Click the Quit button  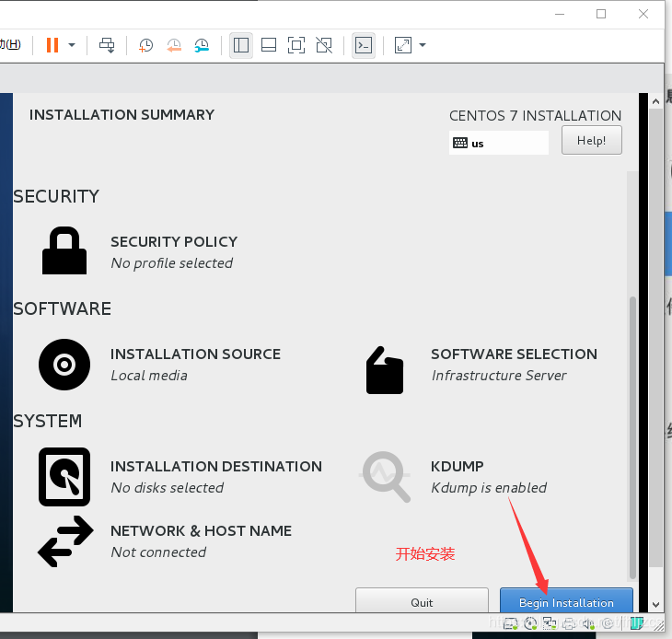tap(422, 600)
